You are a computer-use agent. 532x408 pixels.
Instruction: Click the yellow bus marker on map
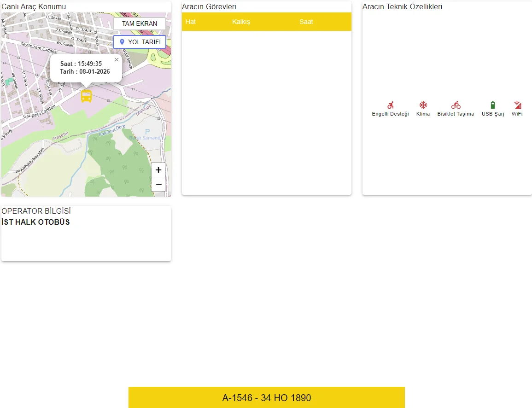[x=86, y=96]
